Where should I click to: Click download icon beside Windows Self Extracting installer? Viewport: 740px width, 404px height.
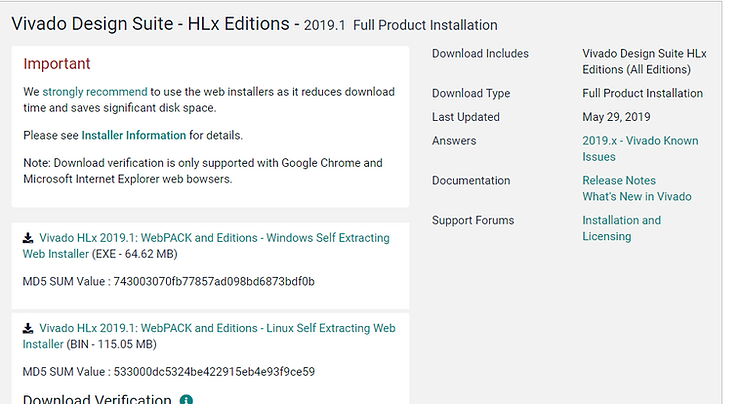coord(28,238)
